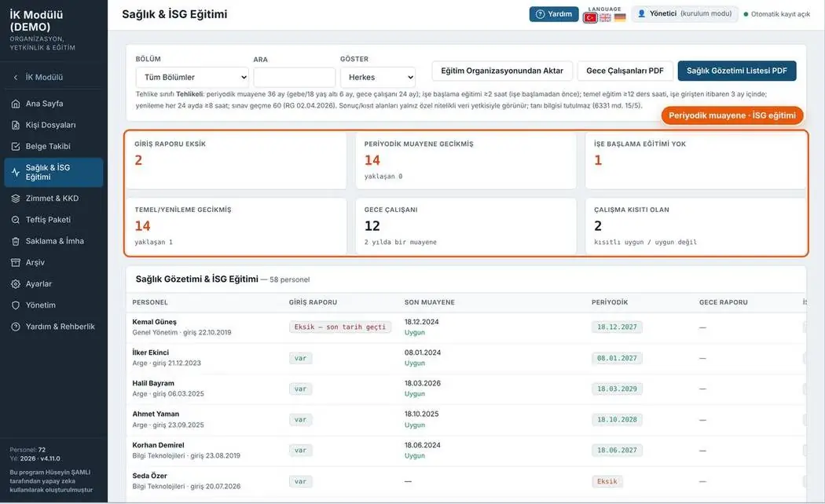Click the user icon next to Yönetici
Image resolution: width=825 pixels, height=504 pixels.
click(x=641, y=13)
